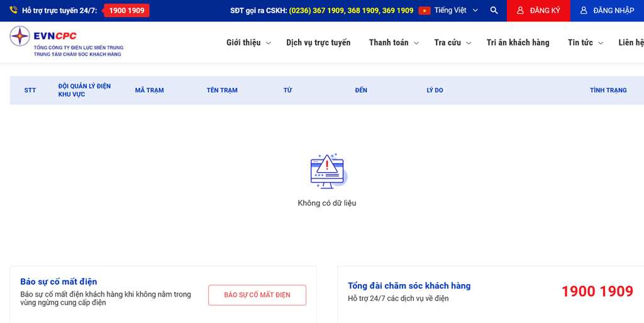Click the TÌNH TRẠNG column header
This screenshot has height=323, width=644.
[x=608, y=90]
